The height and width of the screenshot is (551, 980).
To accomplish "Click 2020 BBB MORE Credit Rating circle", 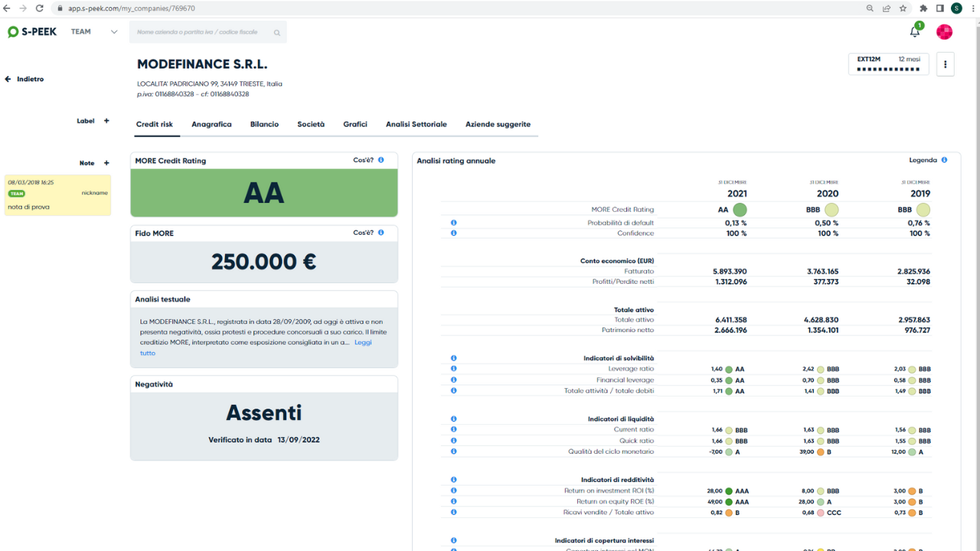I will 831,210.
